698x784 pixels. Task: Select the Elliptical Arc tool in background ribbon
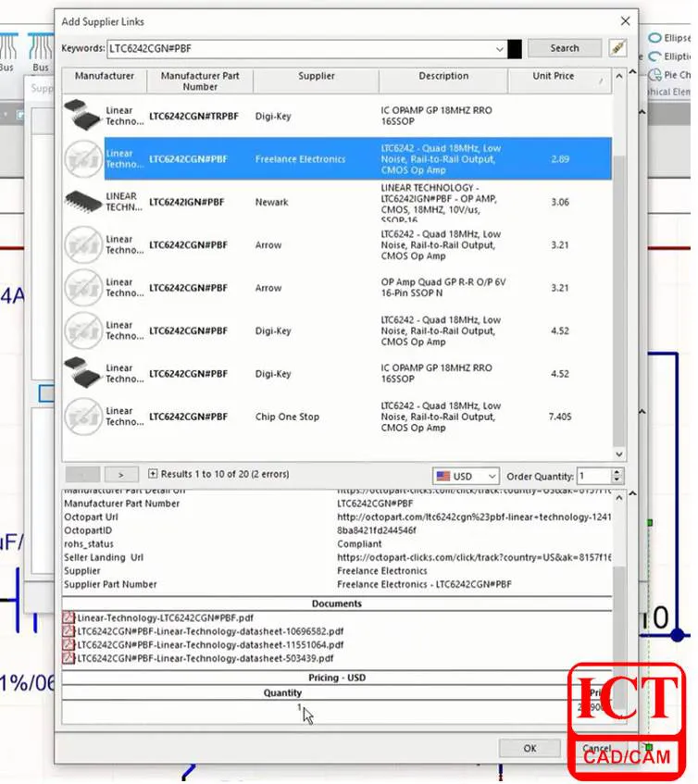(x=669, y=56)
